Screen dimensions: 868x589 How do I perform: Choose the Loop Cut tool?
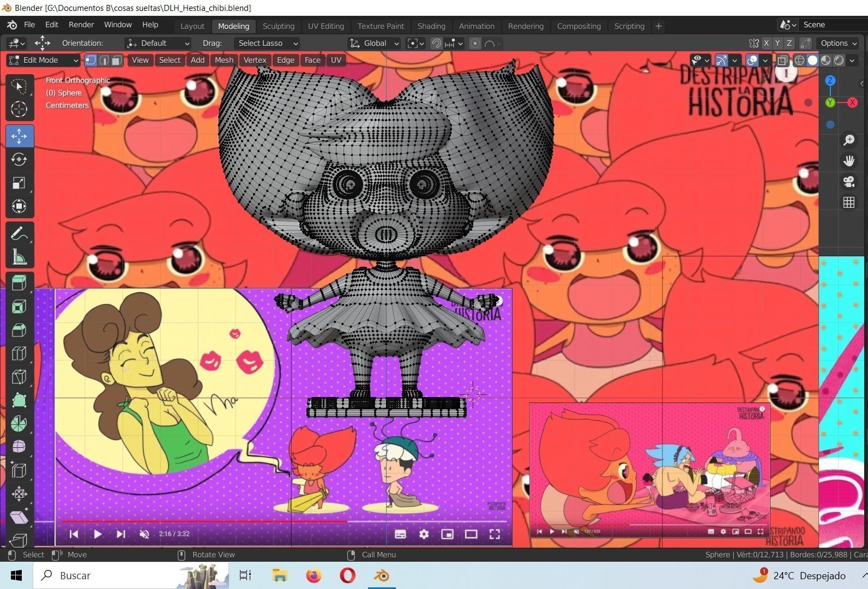[x=20, y=353]
